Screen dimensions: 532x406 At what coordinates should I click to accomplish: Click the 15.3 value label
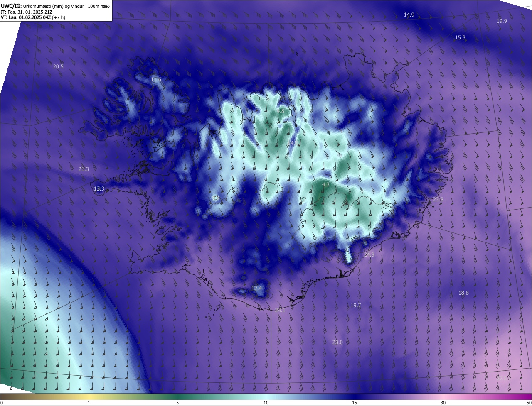[460, 38]
